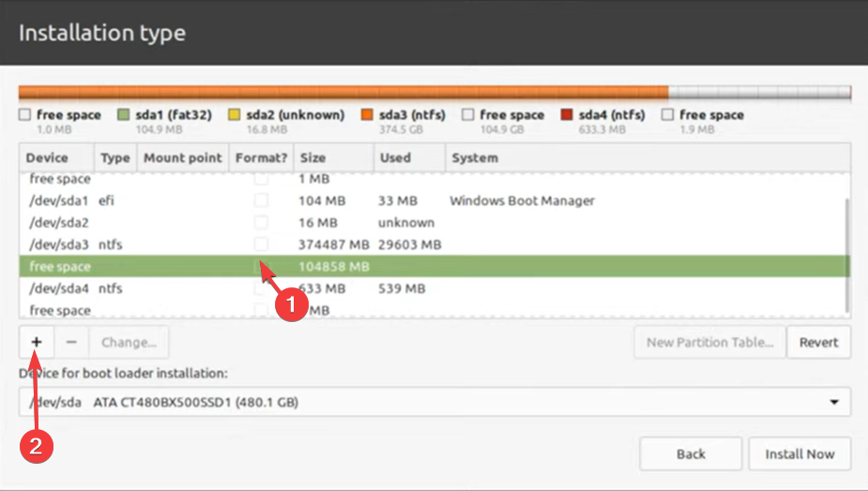Click the free space 104.9 GB legend swatch
The image size is (868, 491).
click(x=467, y=115)
